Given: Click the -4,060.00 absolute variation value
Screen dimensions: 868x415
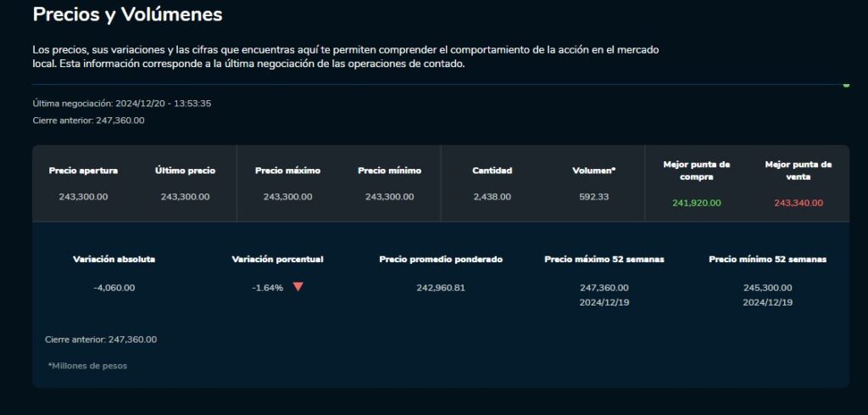Looking at the screenshot, I should 114,288.
